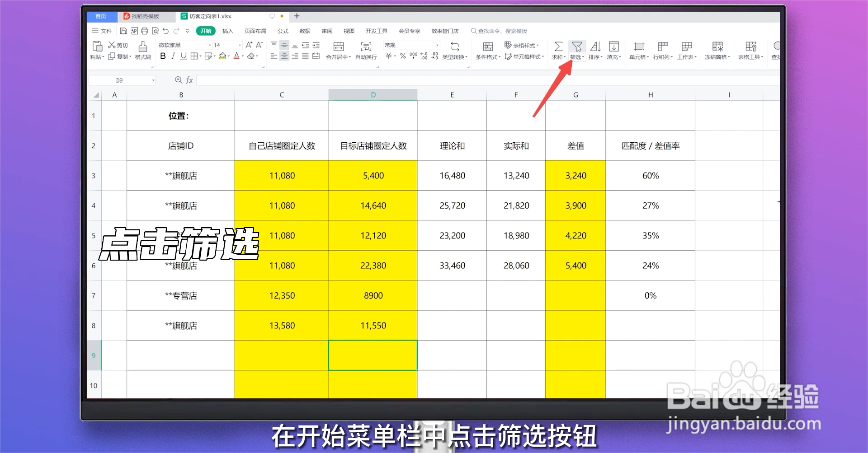Viewport: 868px width, 453px height.
Task: Switch to the 公式 ribbon tab
Action: click(x=283, y=31)
